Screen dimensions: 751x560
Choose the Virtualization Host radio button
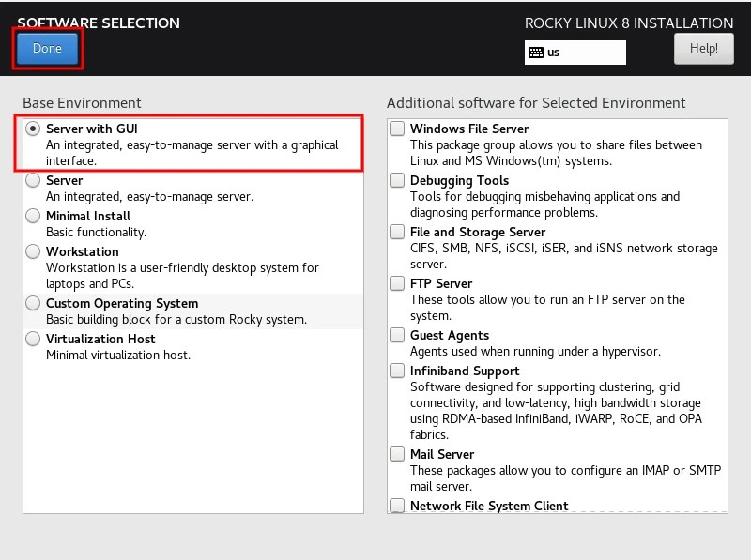point(33,339)
